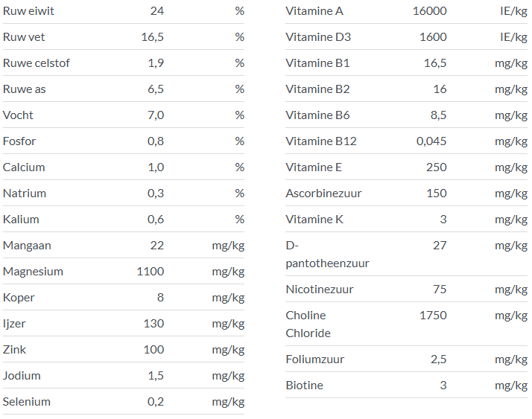Select the Vitamine D3 value 1600

[x=433, y=37]
